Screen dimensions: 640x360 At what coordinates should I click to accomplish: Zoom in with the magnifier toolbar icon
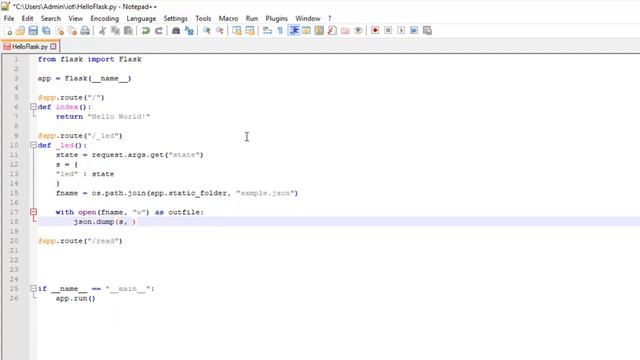(207, 31)
